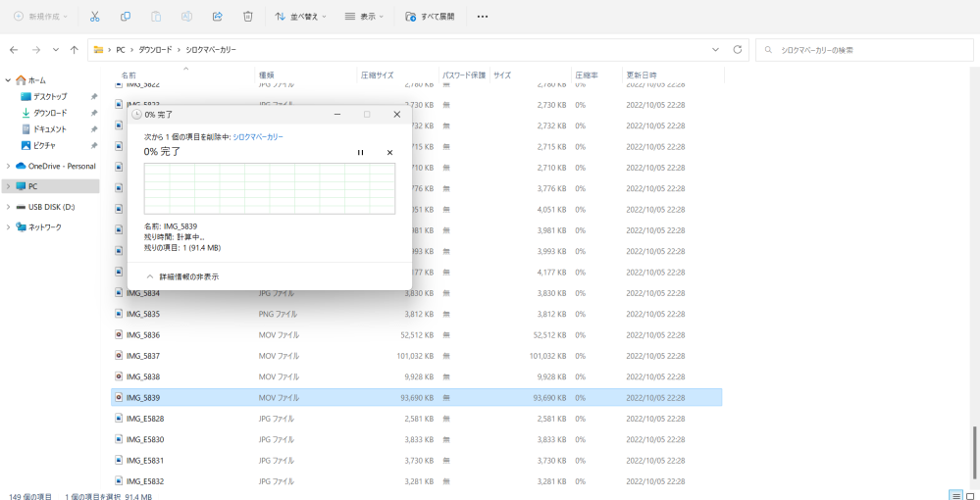
Task: Switch to details view in status bar
Action: click(955, 495)
